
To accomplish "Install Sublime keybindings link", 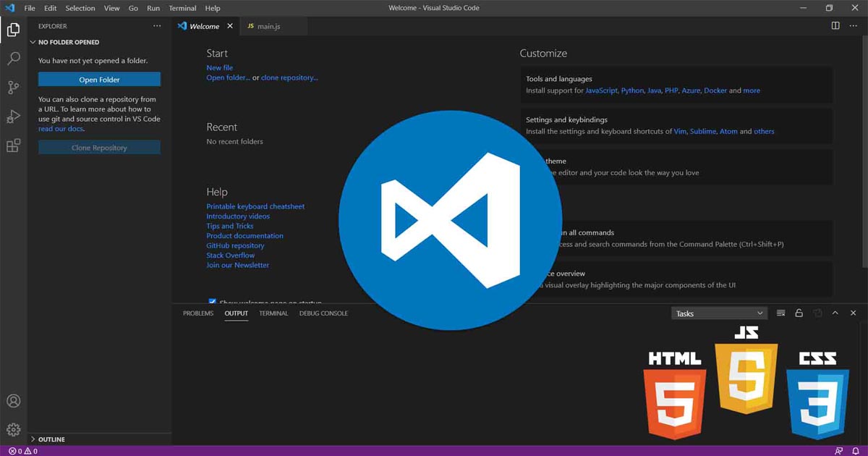I will (x=703, y=132).
